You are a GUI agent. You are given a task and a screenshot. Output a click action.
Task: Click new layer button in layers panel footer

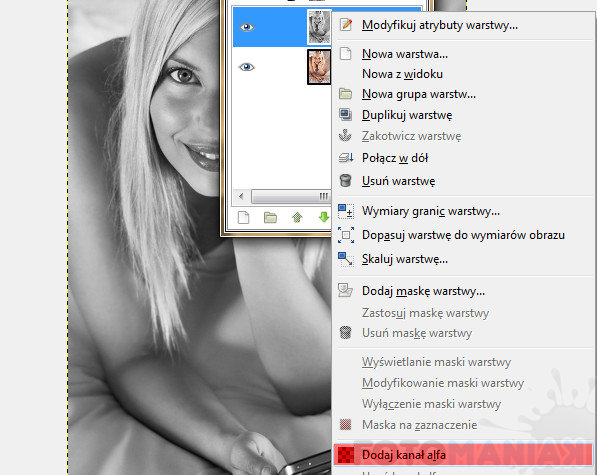(244, 218)
